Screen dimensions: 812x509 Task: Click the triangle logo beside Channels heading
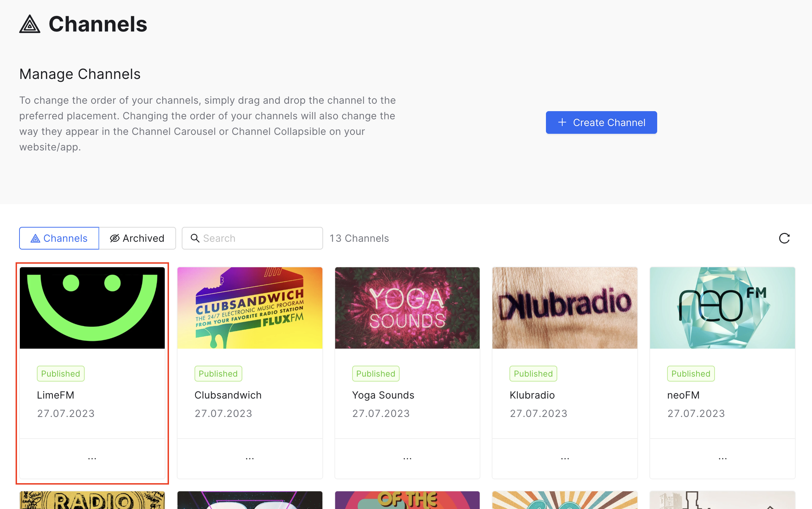[x=30, y=24]
